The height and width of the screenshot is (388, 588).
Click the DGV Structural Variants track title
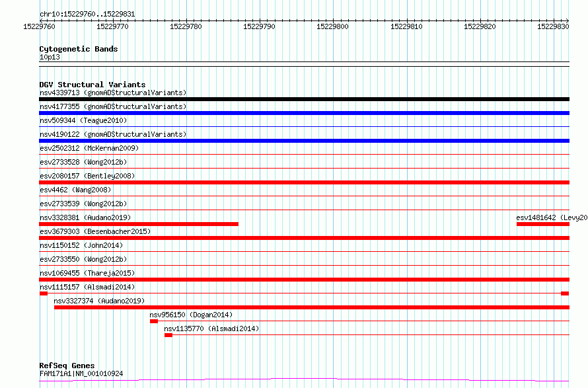pyautogui.click(x=92, y=85)
